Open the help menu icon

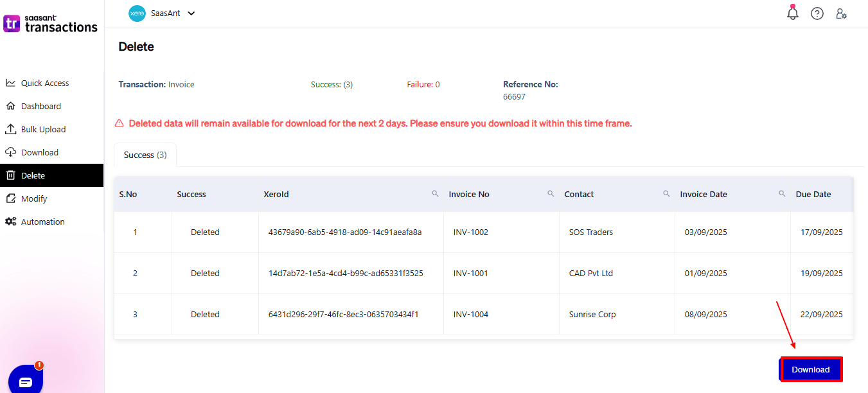coord(817,13)
